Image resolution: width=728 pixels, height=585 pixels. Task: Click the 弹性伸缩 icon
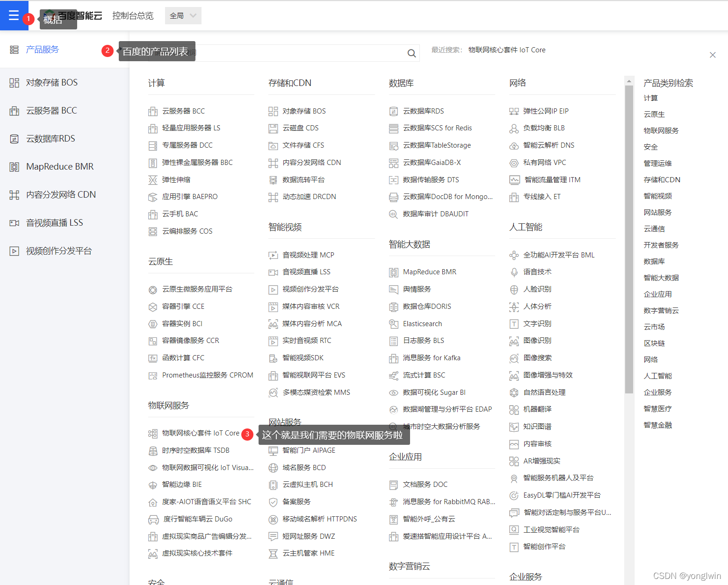pyautogui.click(x=153, y=180)
